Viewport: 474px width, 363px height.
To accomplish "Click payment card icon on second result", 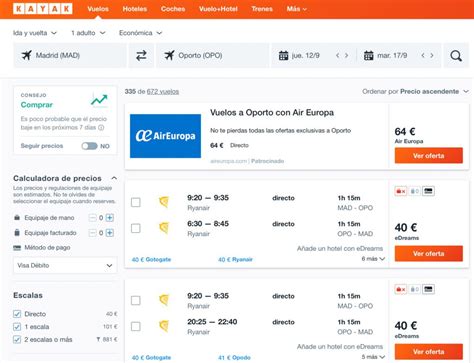I will click(x=428, y=289).
